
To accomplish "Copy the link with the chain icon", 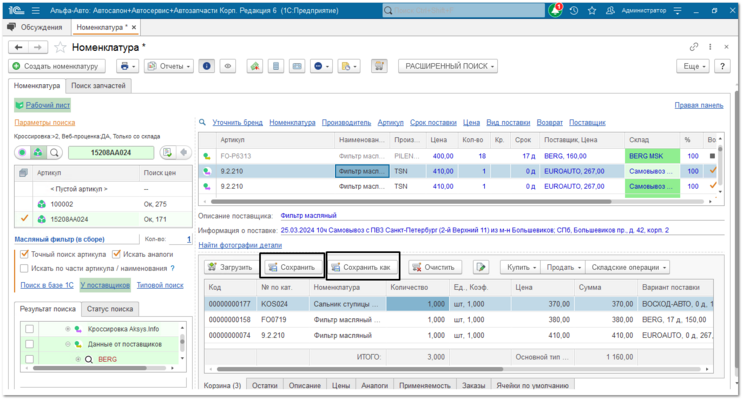I will click(694, 47).
